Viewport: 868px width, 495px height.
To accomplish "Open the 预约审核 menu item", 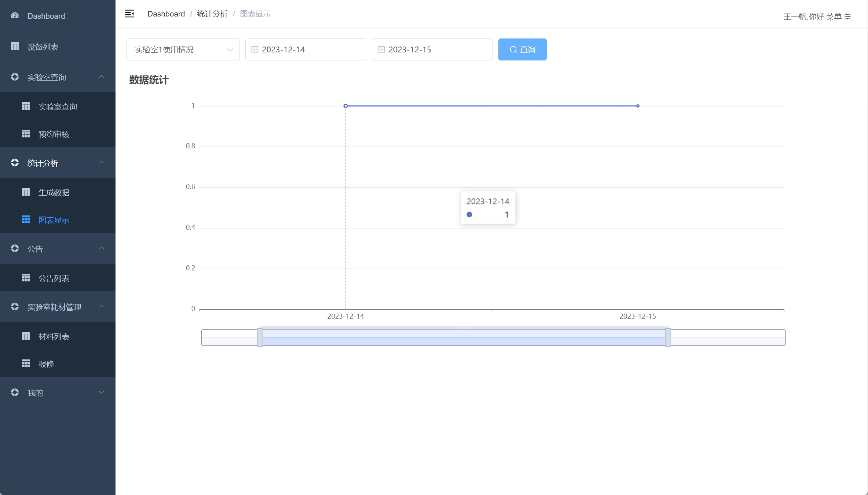I will [x=54, y=134].
